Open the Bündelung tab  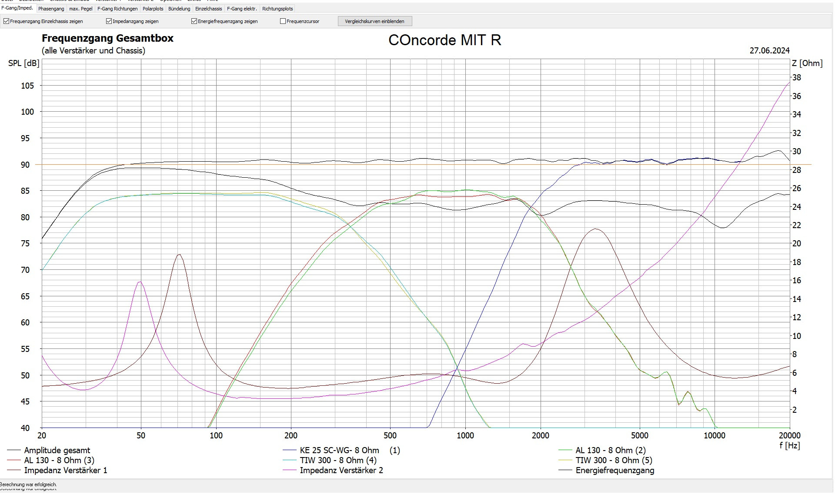tap(179, 9)
